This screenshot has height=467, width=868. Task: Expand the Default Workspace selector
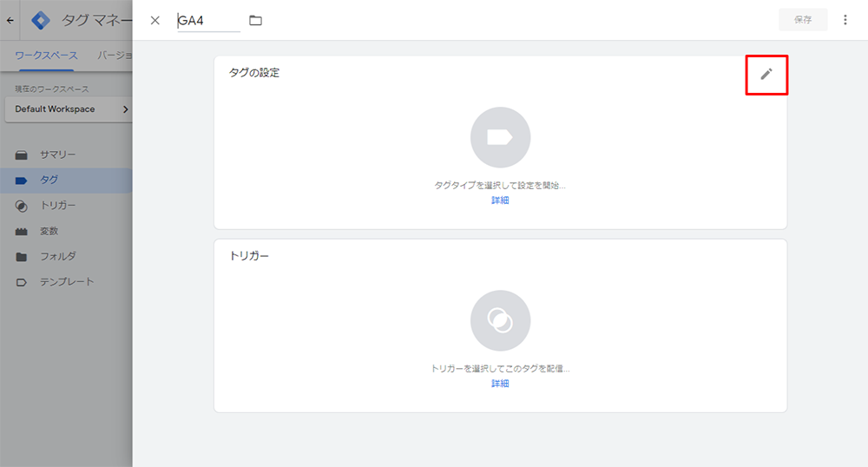[x=68, y=109]
